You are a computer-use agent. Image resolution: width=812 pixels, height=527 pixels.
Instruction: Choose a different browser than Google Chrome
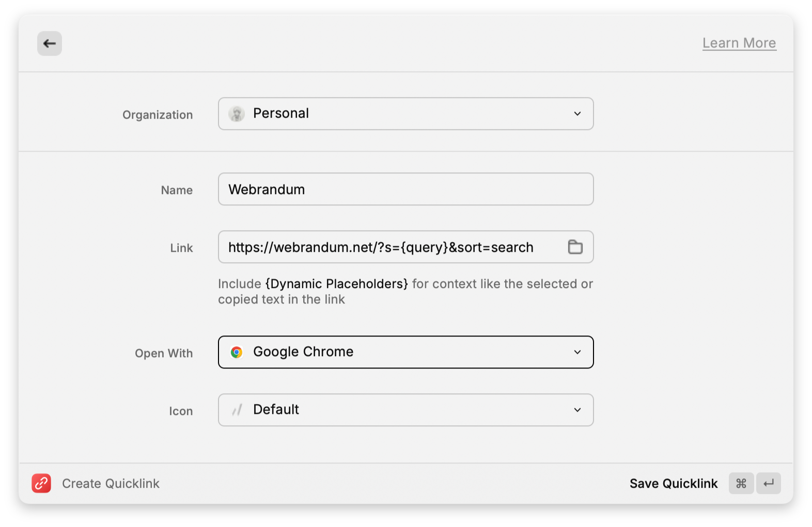(x=405, y=352)
